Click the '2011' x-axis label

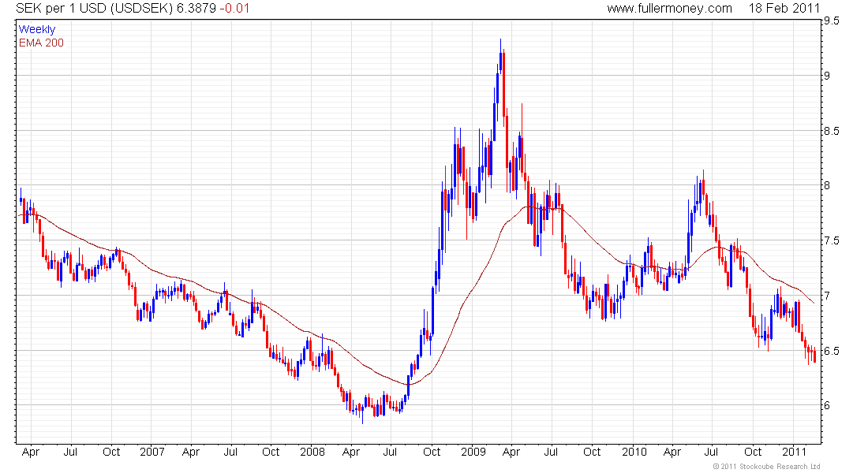[x=794, y=452]
